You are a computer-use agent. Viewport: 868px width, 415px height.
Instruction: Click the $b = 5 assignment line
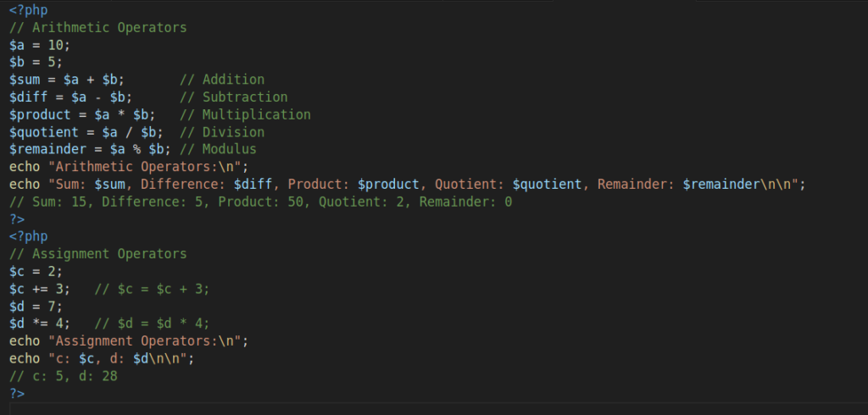pyautogui.click(x=36, y=62)
